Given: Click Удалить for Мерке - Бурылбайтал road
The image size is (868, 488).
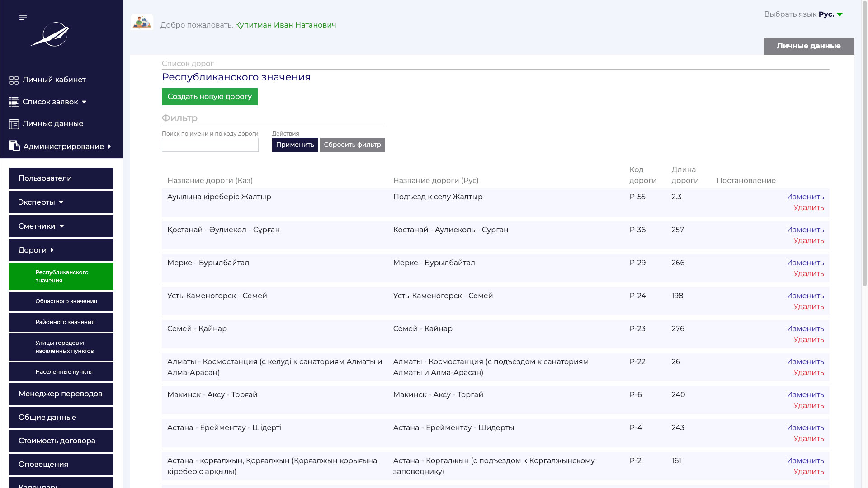Looking at the screenshot, I should point(808,273).
